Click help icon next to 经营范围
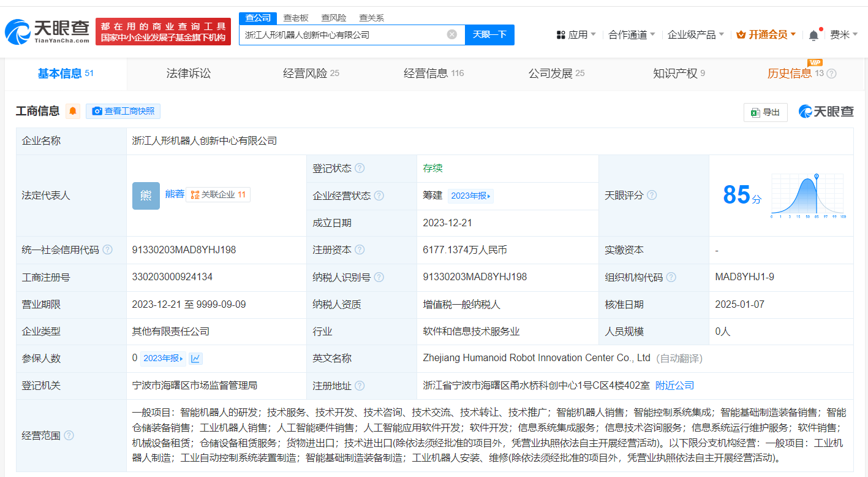Viewport: 868px width, 477px height. click(69, 436)
